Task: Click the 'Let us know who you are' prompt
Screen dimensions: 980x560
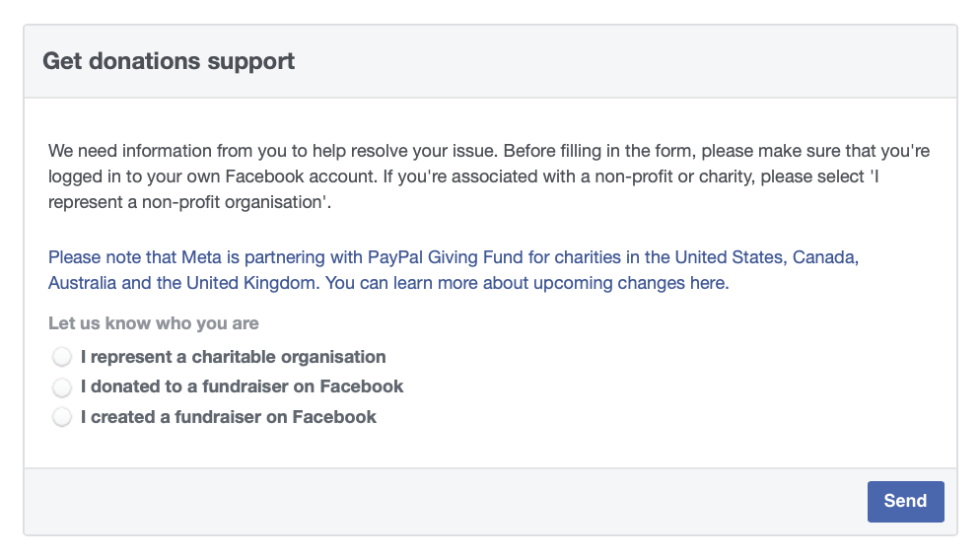Action: [154, 323]
